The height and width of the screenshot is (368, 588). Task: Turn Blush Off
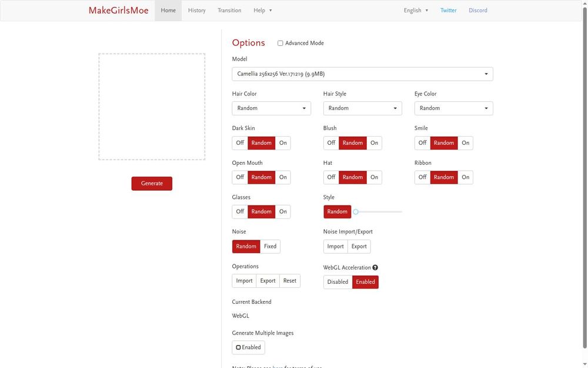pos(331,142)
